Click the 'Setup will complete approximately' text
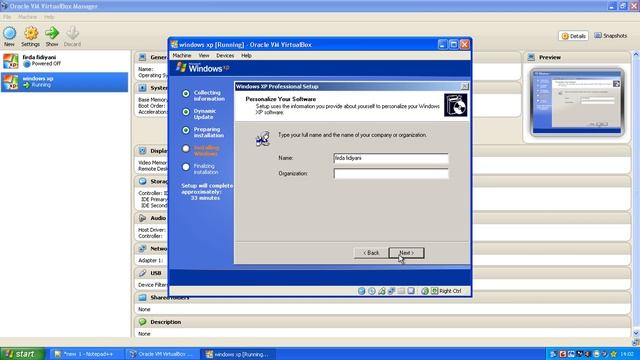The width and height of the screenshot is (640, 360). coord(207,189)
